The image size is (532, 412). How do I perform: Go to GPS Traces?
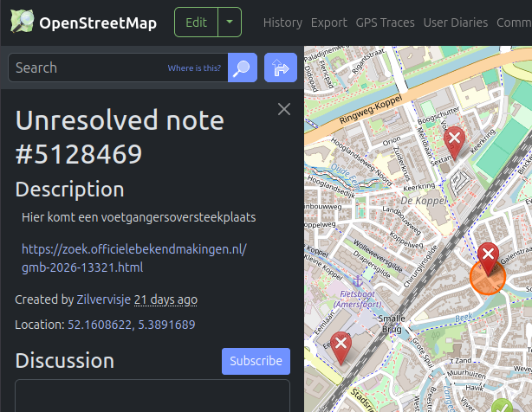[385, 23]
